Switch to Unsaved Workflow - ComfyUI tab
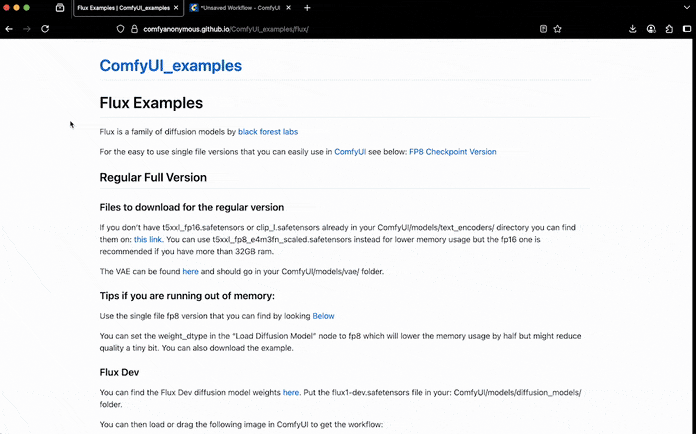 pyautogui.click(x=238, y=8)
